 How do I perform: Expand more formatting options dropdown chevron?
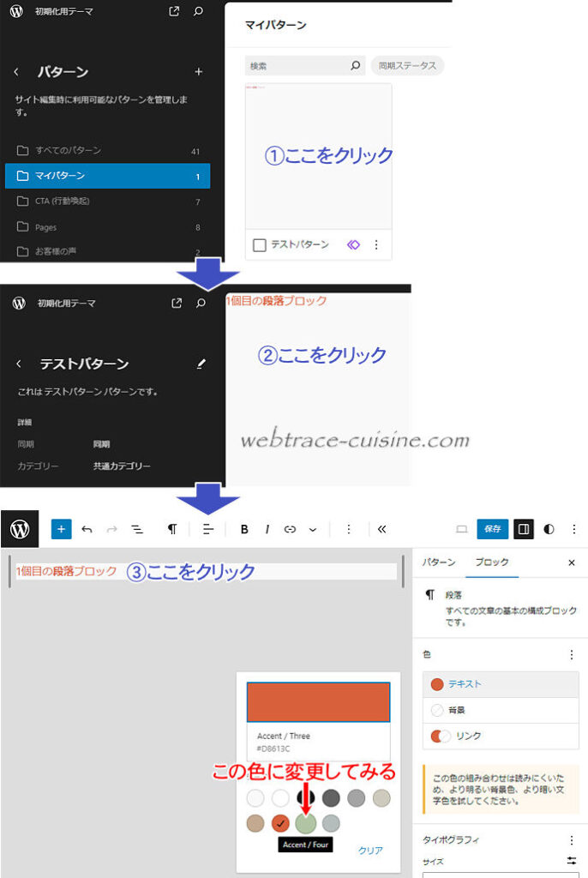coord(313,529)
